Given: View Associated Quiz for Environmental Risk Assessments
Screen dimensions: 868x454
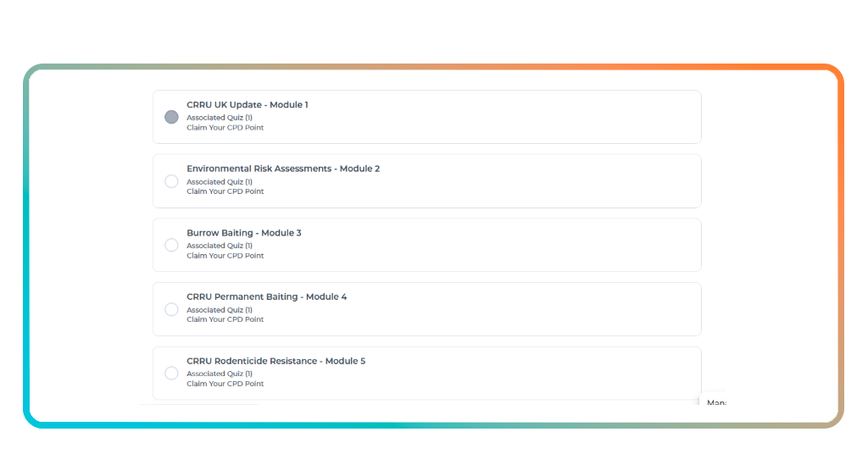Looking at the screenshot, I should (x=220, y=182).
